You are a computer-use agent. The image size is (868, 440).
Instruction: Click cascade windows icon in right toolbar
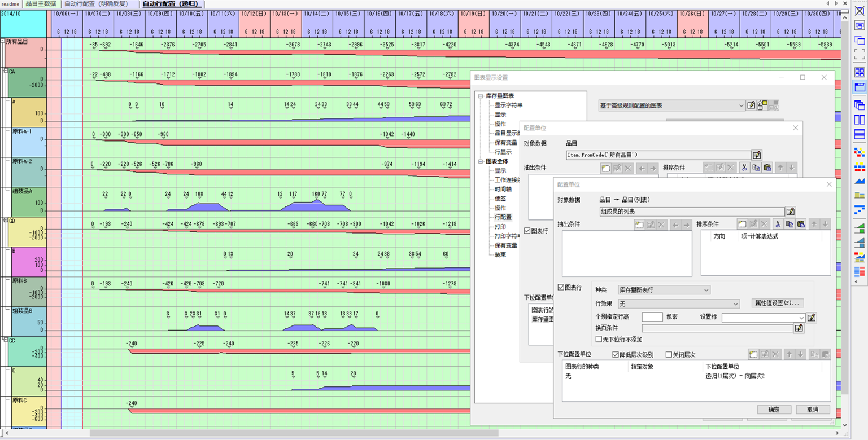[859, 104]
